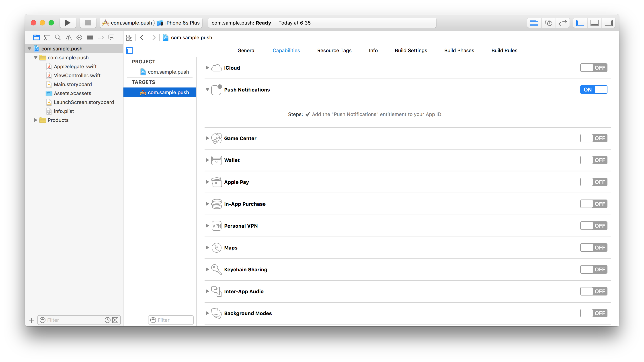Select AppDelegate.swift in navigator
644x362 pixels.
coord(75,67)
